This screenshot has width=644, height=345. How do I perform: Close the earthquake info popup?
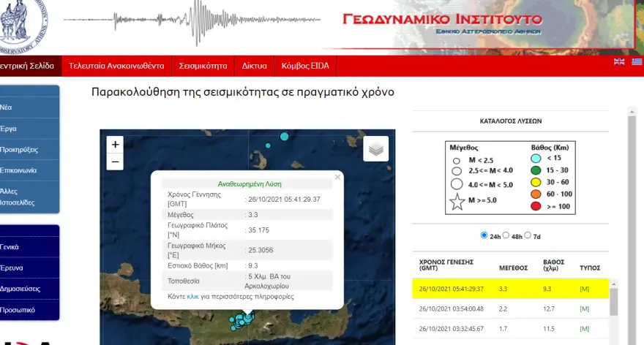pos(337,176)
